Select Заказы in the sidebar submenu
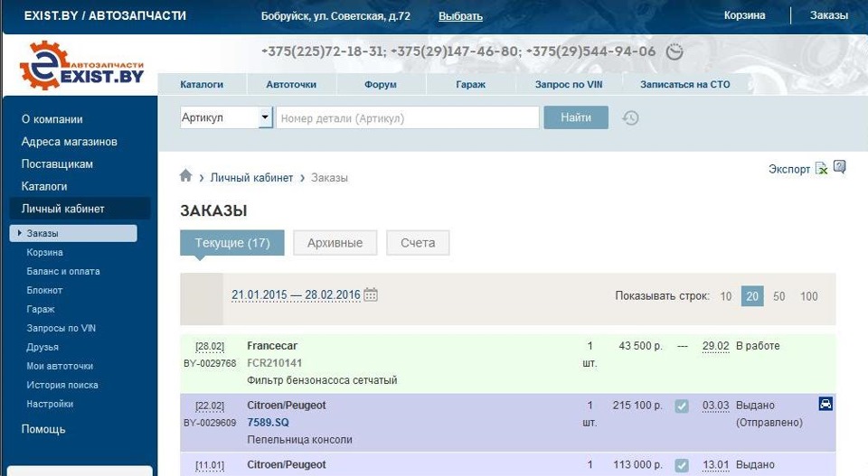Image resolution: width=868 pixels, height=476 pixels. 73,233
